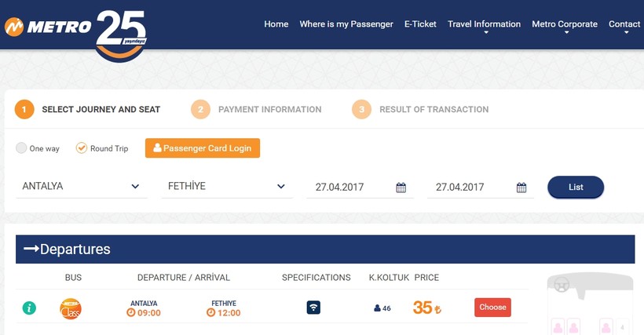Click the 09:00 departure clock icon
Screen dimensions: 644x335
point(131,313)
